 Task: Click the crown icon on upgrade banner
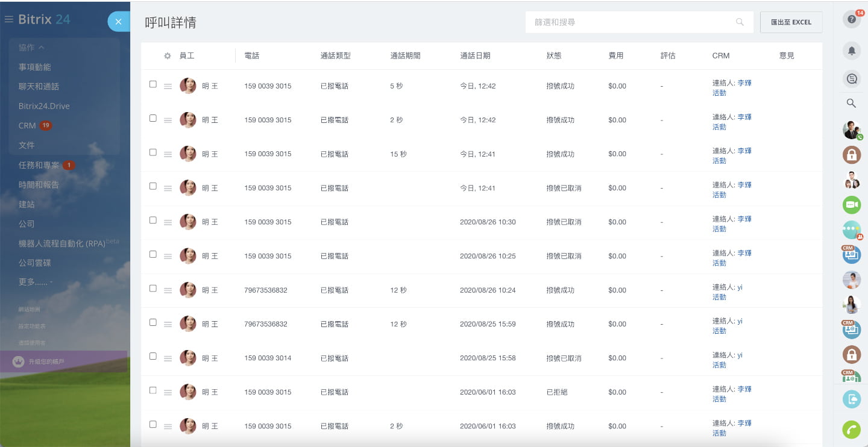tap(19, 362)
